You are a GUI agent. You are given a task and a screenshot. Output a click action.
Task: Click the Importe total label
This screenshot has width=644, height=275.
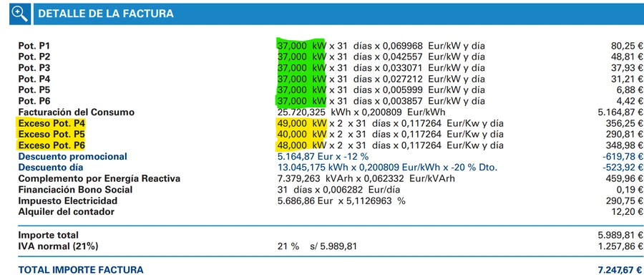pos(48,236)
